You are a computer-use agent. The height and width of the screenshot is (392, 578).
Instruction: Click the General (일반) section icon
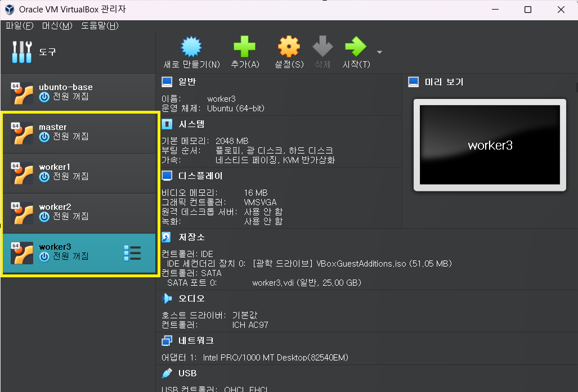[167, 82]
